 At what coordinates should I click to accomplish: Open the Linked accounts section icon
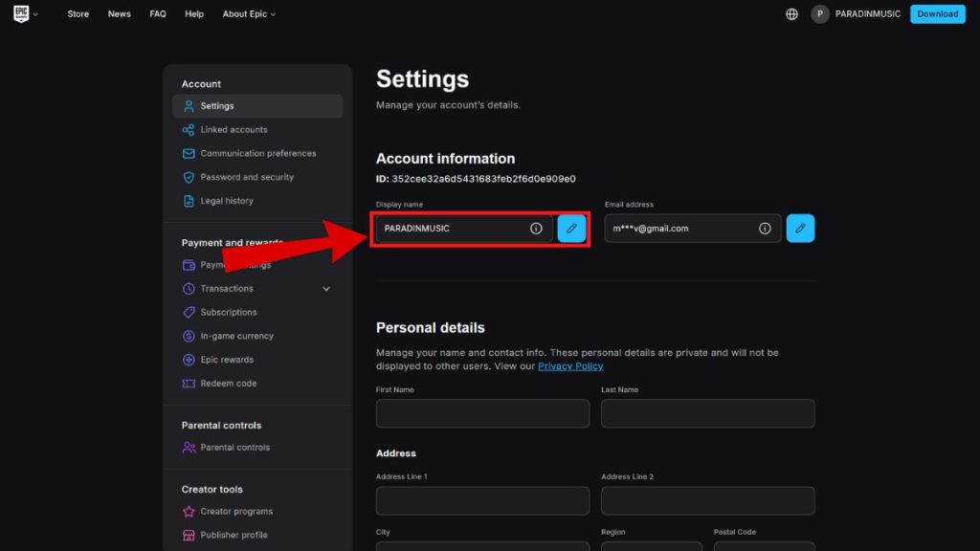[x=188, y=129]
